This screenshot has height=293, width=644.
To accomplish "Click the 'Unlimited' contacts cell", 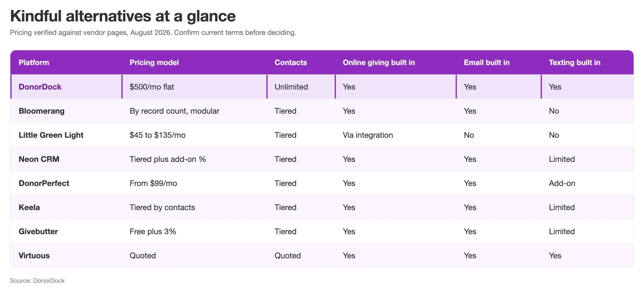I will [291, 87].
